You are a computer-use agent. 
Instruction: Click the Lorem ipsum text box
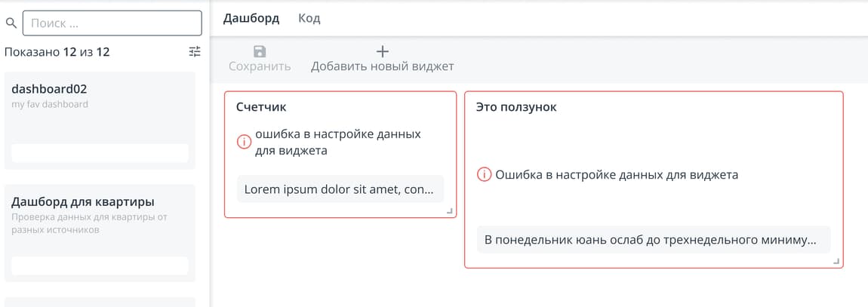pyautogui.click(x=340, y=189)
